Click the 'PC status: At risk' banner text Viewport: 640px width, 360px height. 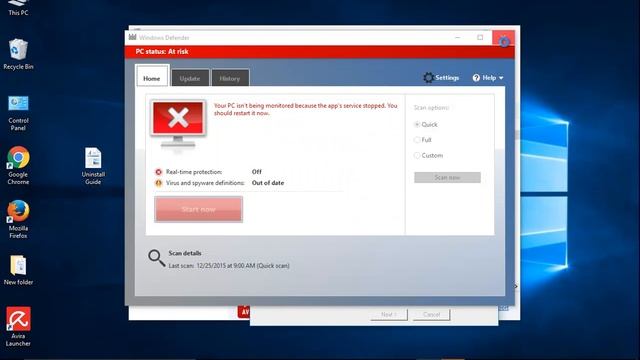pos(162,51)
